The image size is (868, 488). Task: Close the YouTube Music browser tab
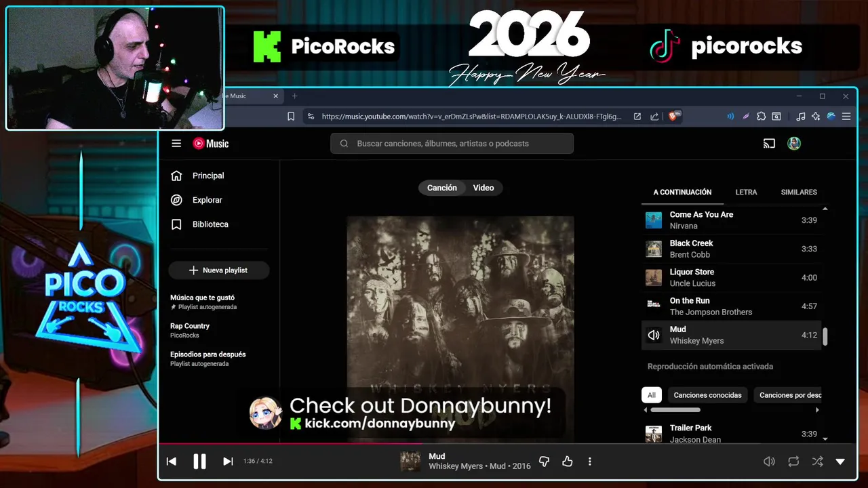tap(276, 96)
